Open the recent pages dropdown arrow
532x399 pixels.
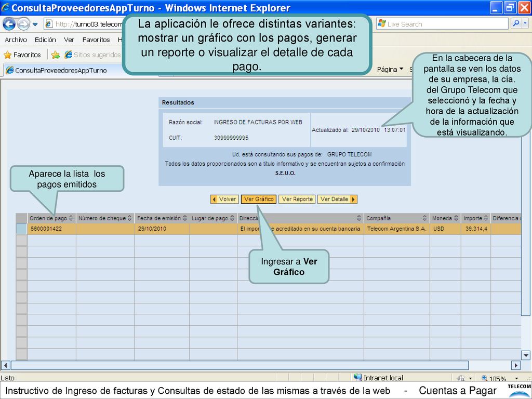pyautogui.click(x=35, y=24)
